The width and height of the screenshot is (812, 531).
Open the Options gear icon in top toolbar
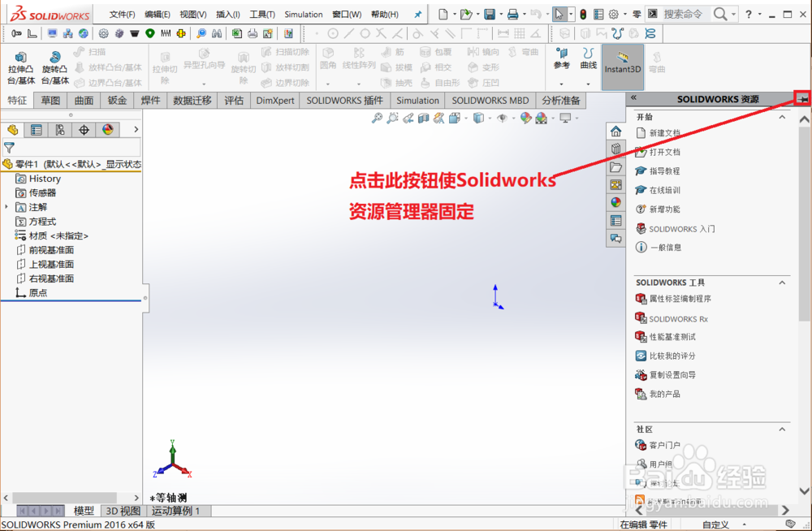pos(614,15)
